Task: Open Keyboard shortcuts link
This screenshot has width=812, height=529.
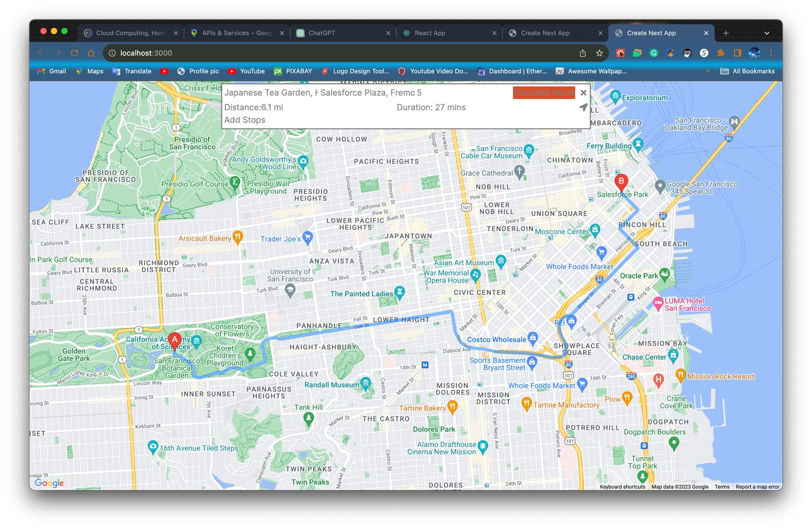Action: [x=623, y=487]
